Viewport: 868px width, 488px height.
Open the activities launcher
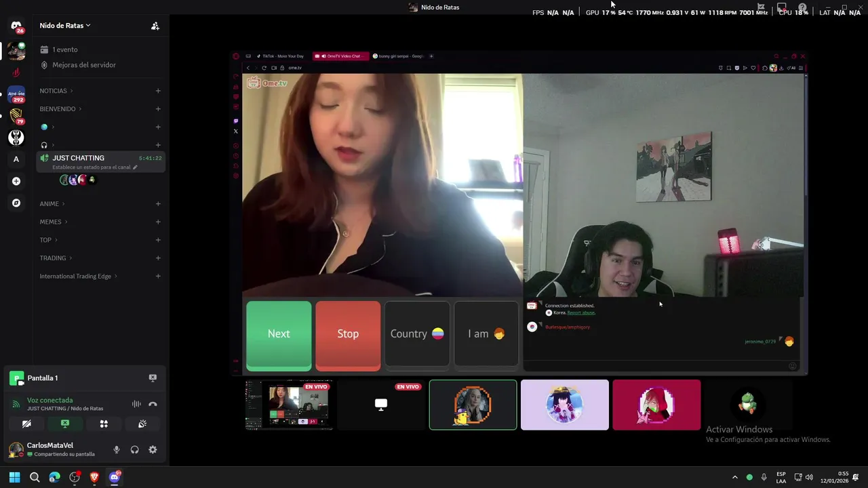click(104, 424)
